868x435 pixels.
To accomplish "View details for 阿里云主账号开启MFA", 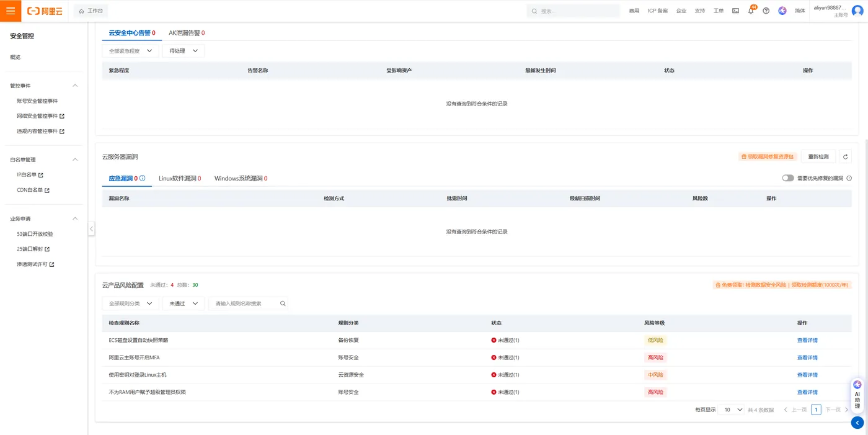I will 807,357.
